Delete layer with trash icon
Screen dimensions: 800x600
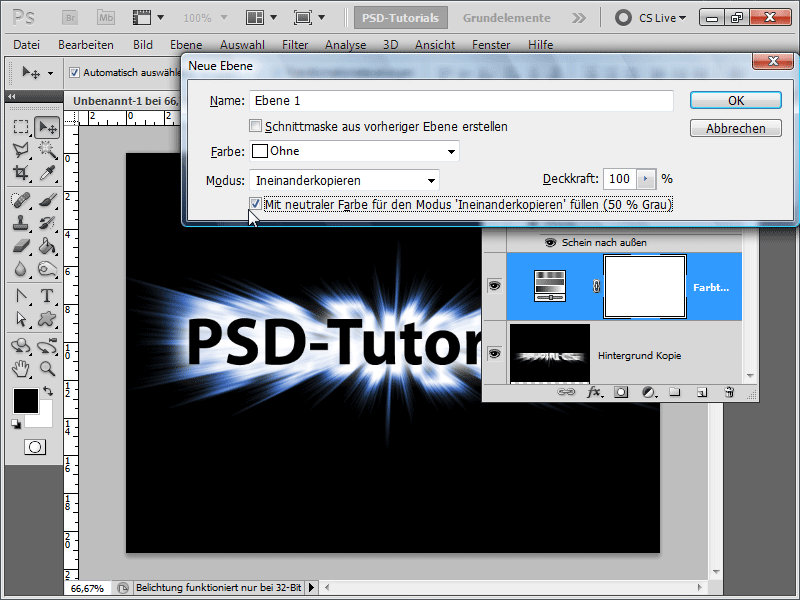click(x=729, y=392)
